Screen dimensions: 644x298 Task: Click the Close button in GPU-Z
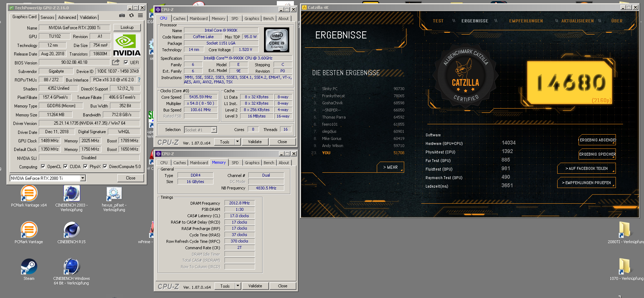click(x=131, y=178)
